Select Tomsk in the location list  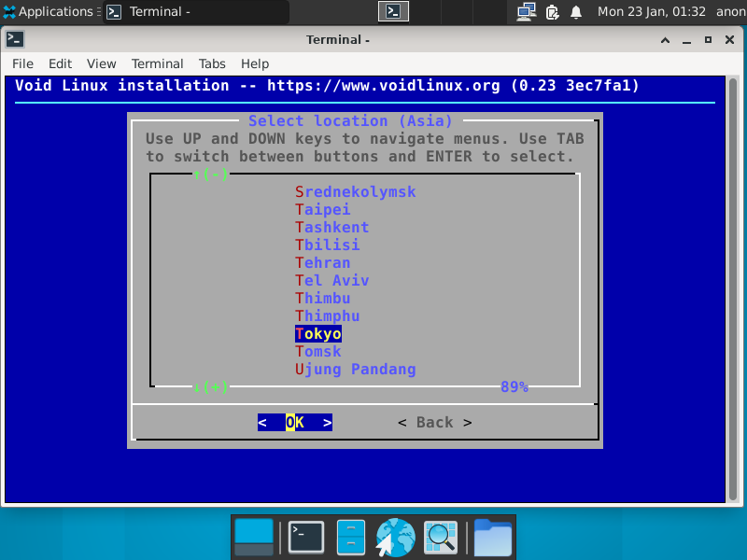[x=318, y=352]
